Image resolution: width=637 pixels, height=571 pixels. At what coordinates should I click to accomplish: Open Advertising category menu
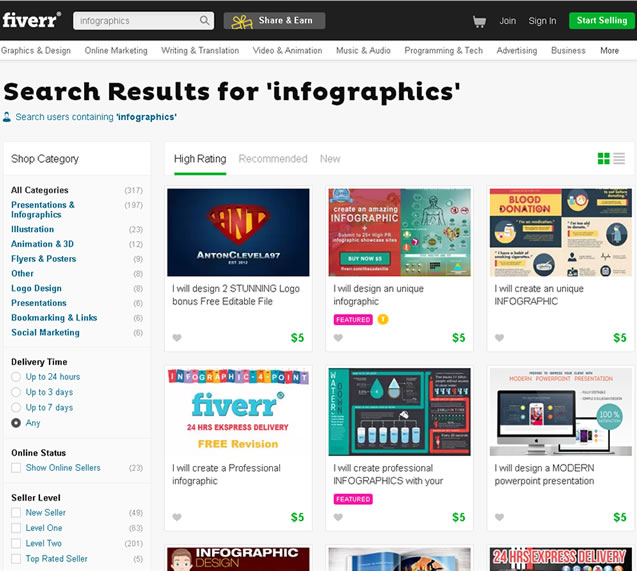point(517,51)
